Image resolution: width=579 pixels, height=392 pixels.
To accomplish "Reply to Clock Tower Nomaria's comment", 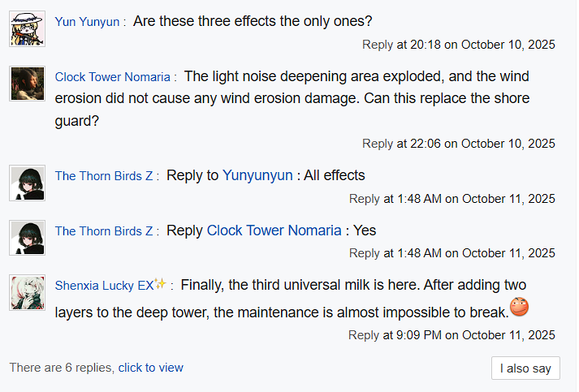I will 378,143.
